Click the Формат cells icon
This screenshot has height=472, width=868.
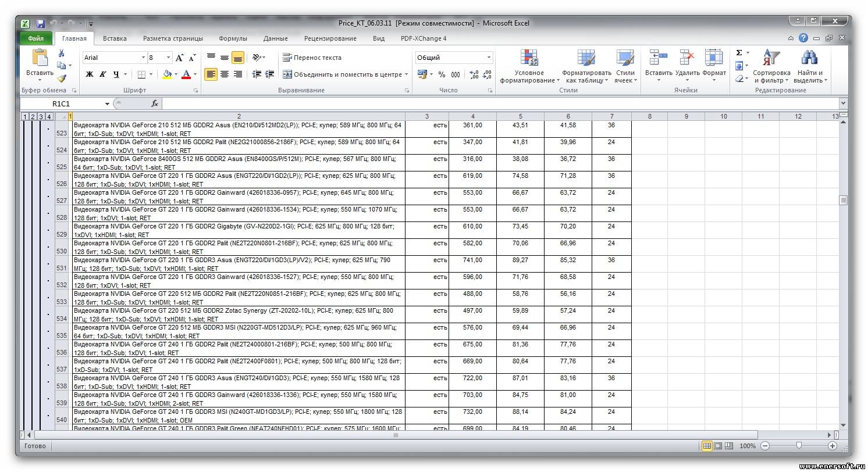714,58
